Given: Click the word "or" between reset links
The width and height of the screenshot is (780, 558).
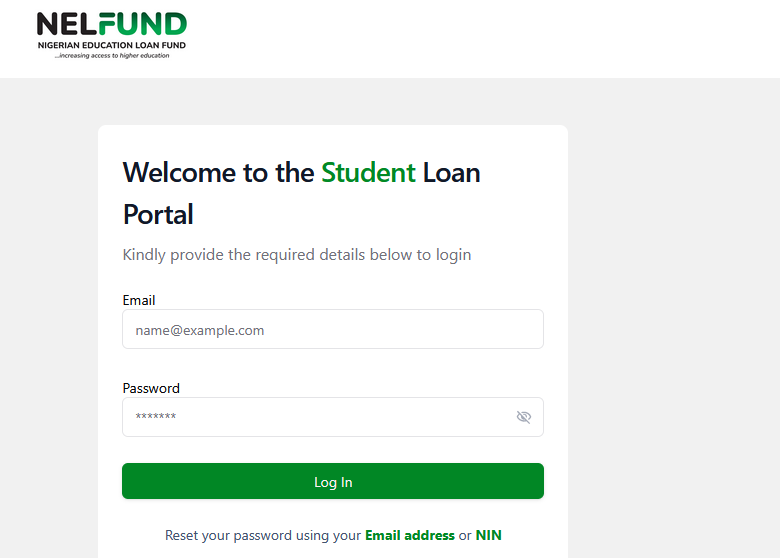Looking at the screenshot, I should pyautogui.click(x=465, y=536).
